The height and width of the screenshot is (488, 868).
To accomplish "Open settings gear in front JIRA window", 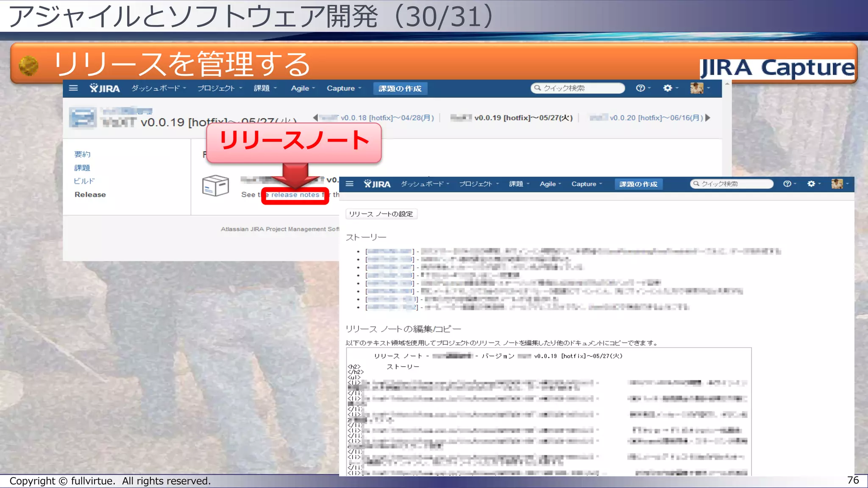I will pos(814,184).
